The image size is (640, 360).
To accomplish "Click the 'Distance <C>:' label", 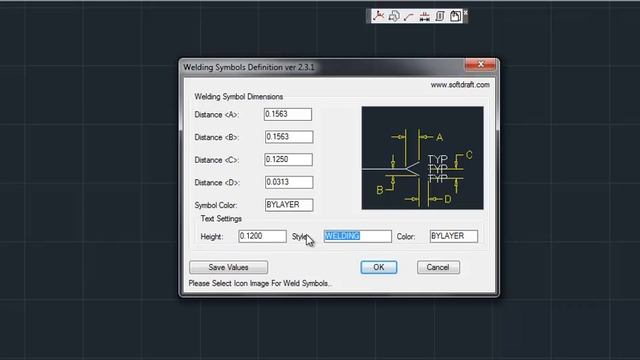I will point(217,160).
